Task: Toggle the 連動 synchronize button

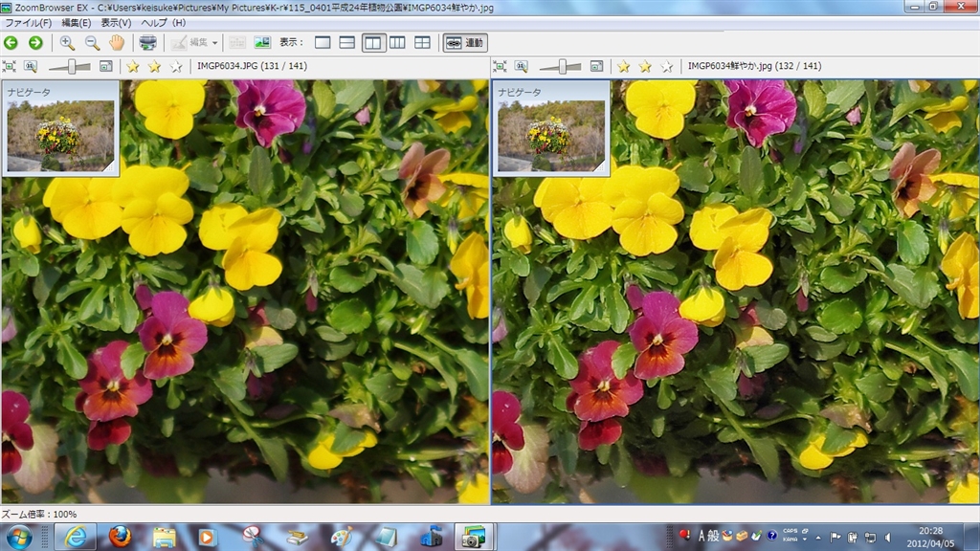Action: 464,42
